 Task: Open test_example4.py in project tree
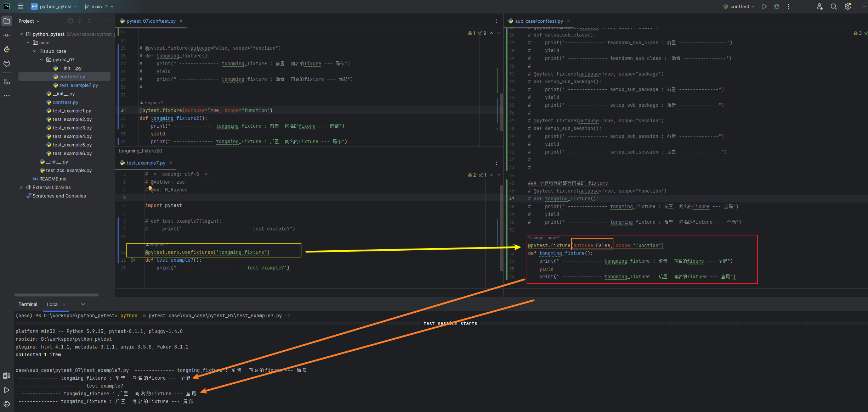click(72, 136)
